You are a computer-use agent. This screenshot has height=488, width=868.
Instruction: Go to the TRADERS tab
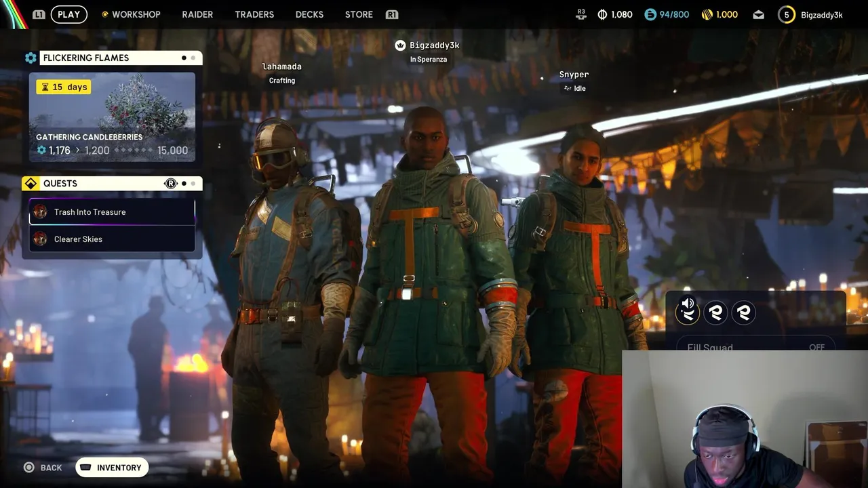point(254,14)
